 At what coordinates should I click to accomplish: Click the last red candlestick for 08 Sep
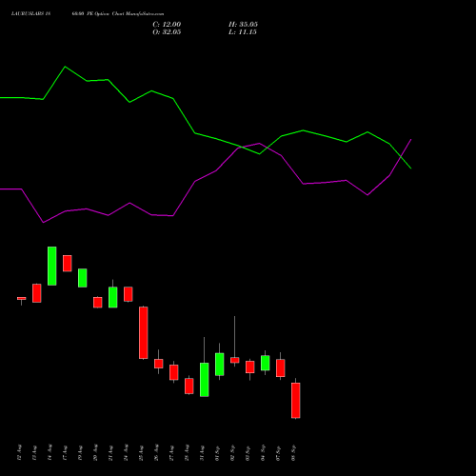[x=296, y=401]
